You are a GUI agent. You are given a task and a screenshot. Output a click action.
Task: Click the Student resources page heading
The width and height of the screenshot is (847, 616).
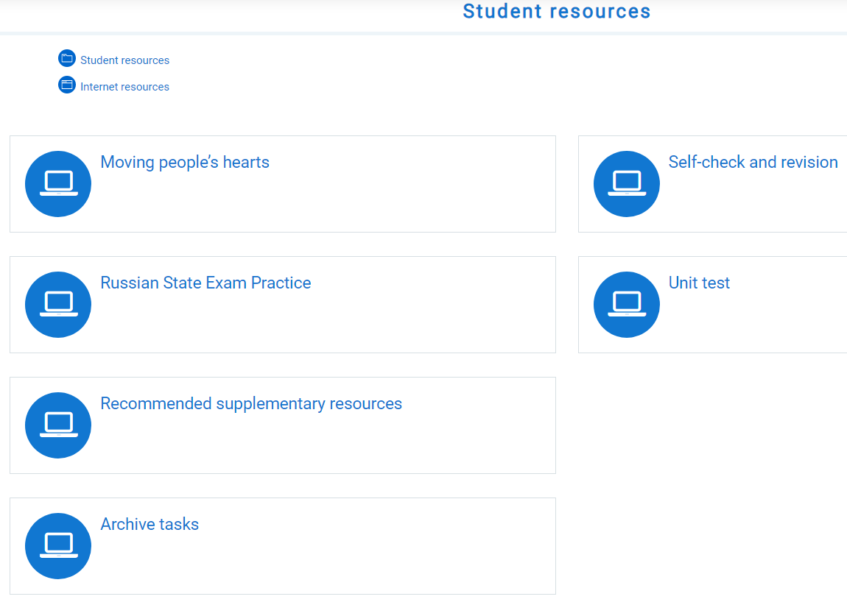(x=556, y=11)
